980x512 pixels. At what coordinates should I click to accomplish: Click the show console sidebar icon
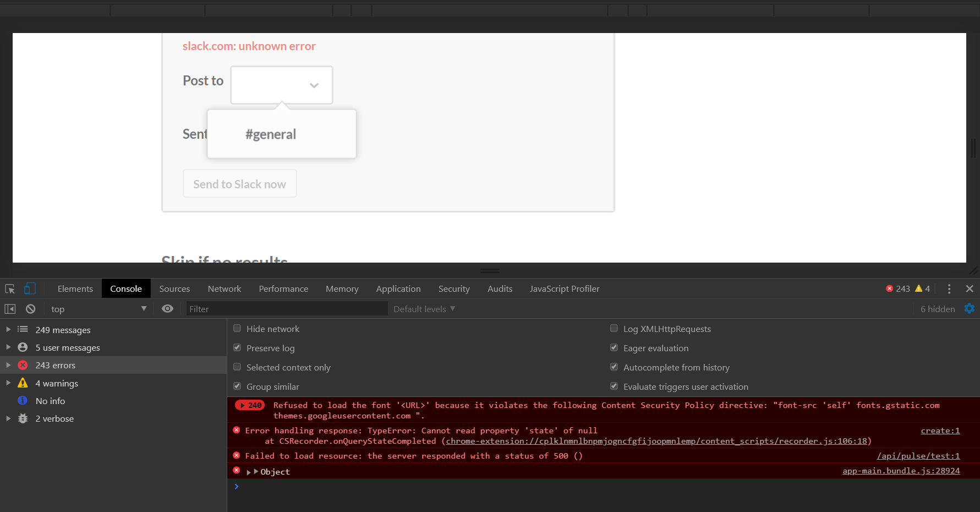tap(10, 309)
